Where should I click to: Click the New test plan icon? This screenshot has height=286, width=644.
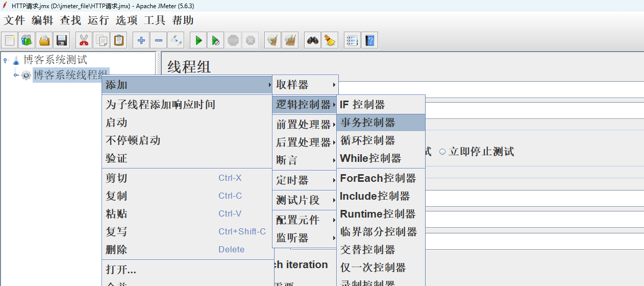pos(9,40)
